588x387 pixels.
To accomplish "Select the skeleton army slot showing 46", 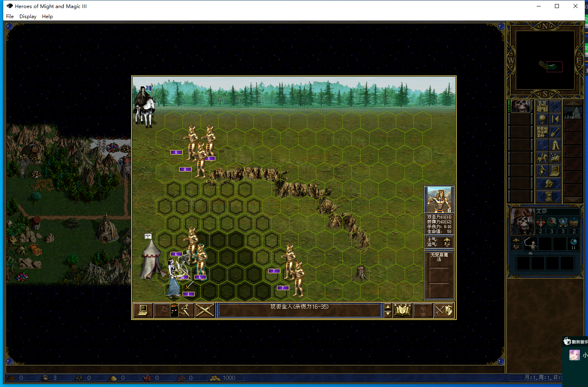I will pyautogui.click(x=530, y=244).
